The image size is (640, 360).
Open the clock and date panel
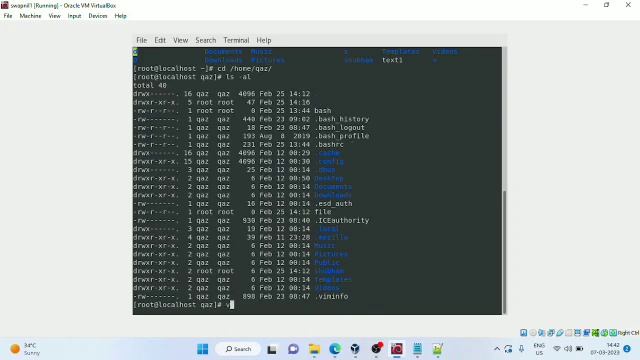click(x=605, y=349)
